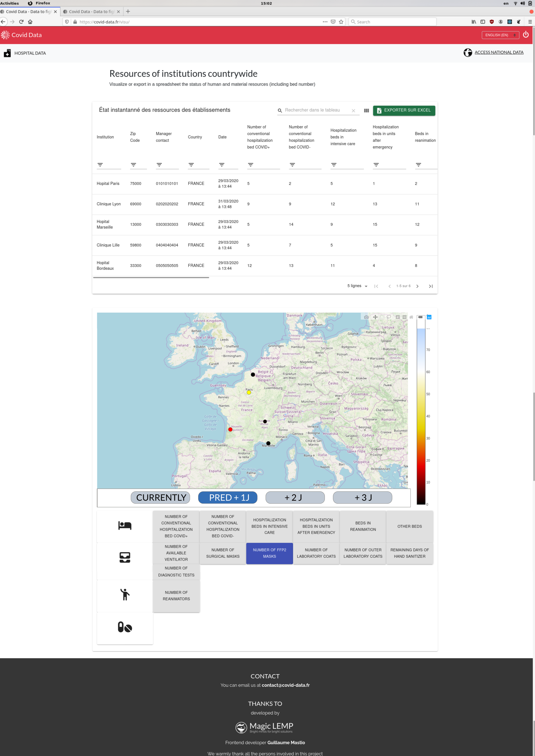Open Firefox library icon
The height and width of the screenshot is (756, 535).
[x=474, y=22]
